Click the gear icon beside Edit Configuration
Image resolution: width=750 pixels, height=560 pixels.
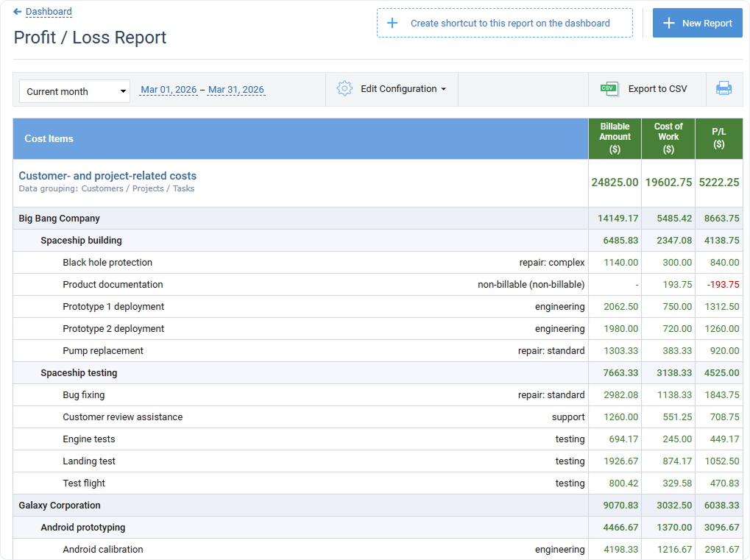tap(344, 88)
